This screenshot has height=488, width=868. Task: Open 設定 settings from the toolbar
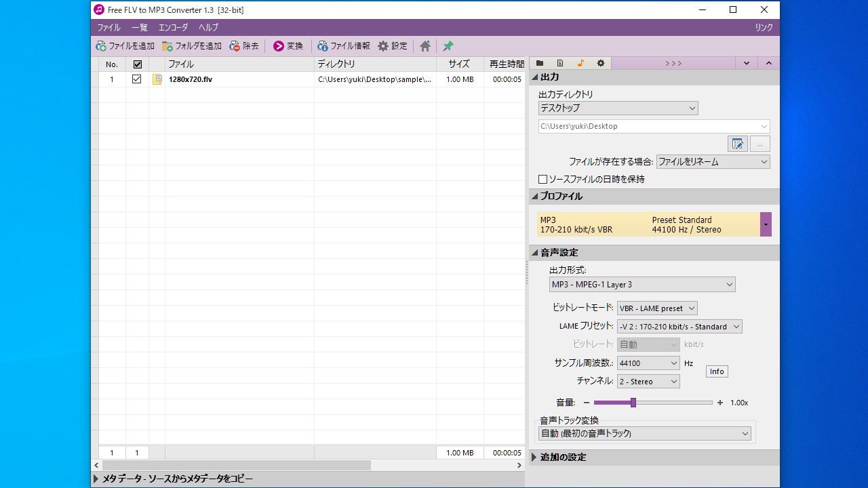pyautogui.click(x=393, y=46)
